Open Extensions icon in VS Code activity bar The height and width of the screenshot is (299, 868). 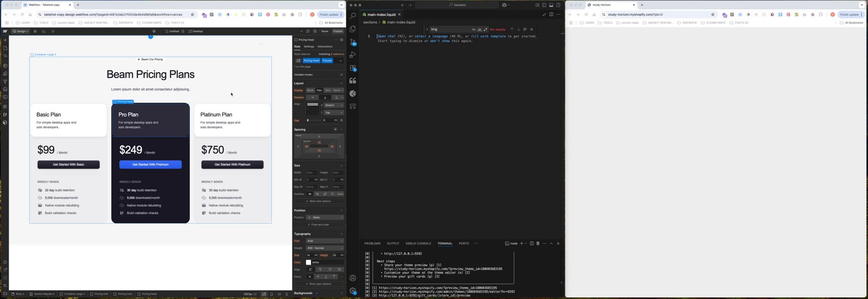(x=353, y=68)
